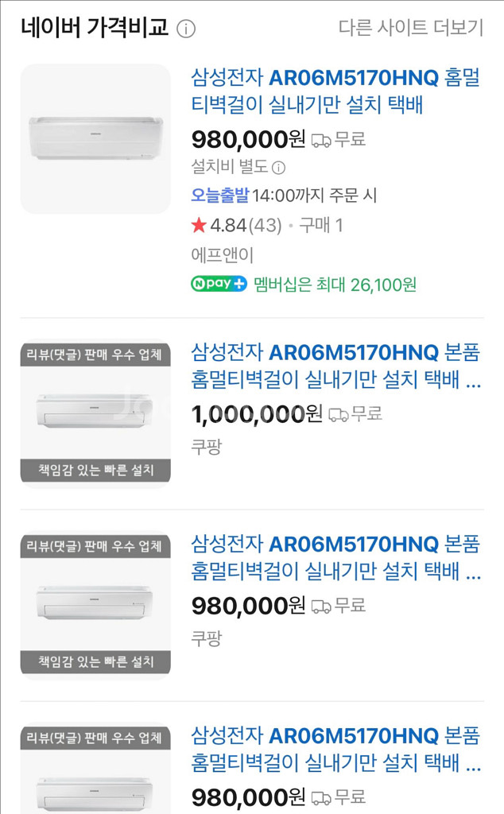
Task: Click the delivery truck icon beside 1,000,000원
Action: click(x=338, y=415)
